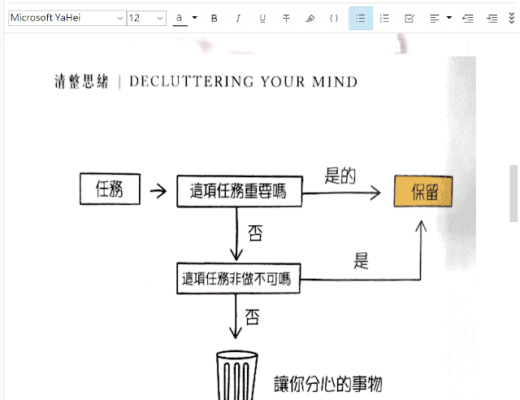Apply underline to text
This screenshot has width=520, height=400.
[262, 18]
